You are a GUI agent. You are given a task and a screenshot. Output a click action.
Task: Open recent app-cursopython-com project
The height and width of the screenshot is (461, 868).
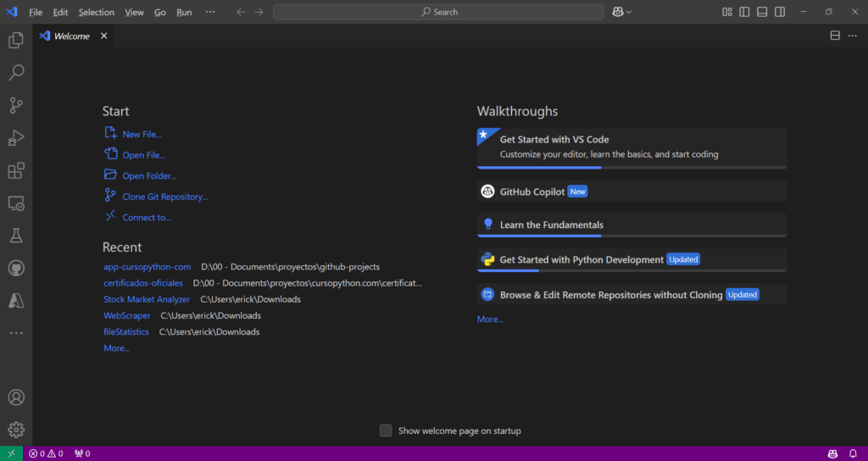pyautogui.click(x=147, y=267)
